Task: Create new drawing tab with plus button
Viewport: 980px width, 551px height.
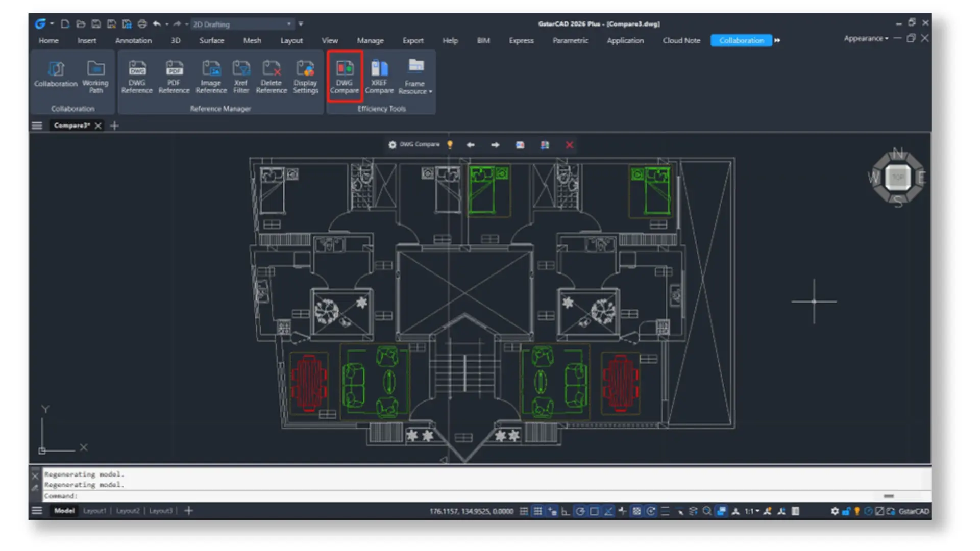Action: click(114, 126)
